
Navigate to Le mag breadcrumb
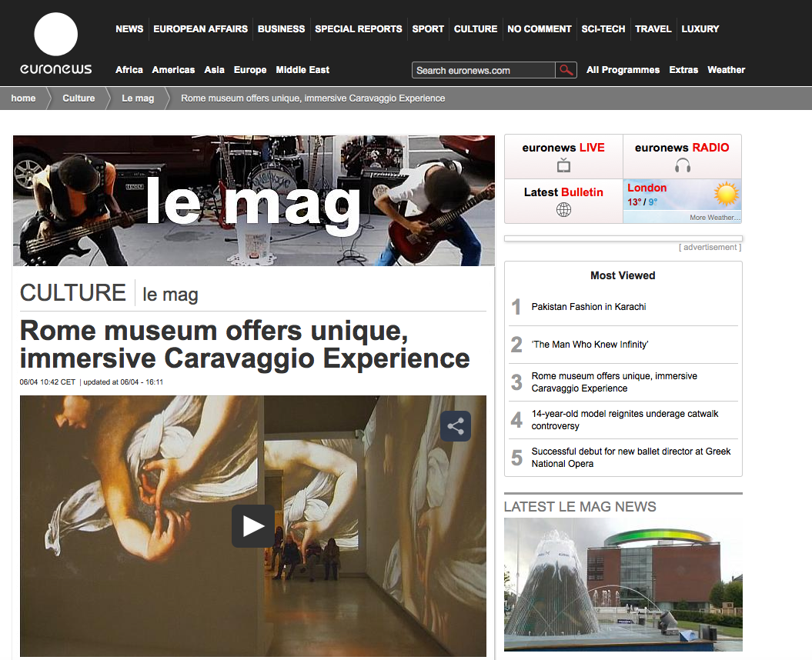138,98
